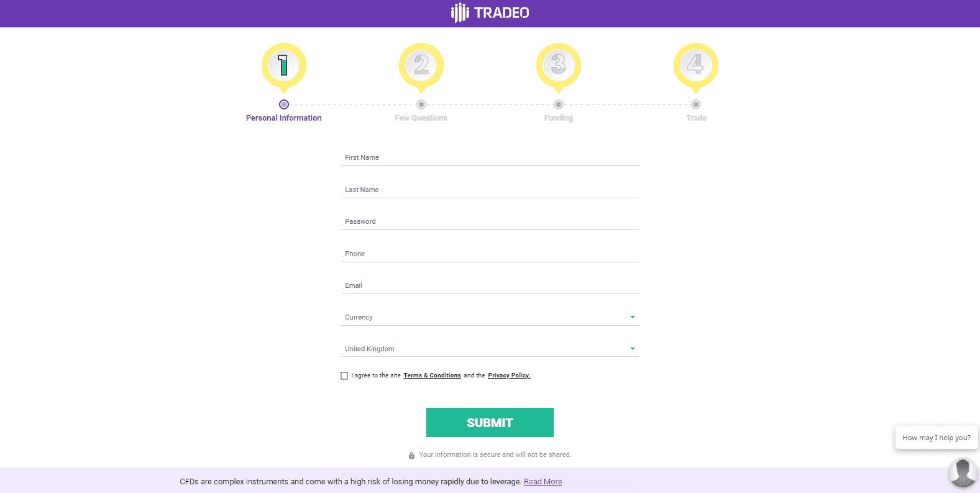Select the Personal Information step label
Screen dimensions: 980x493
283,117
